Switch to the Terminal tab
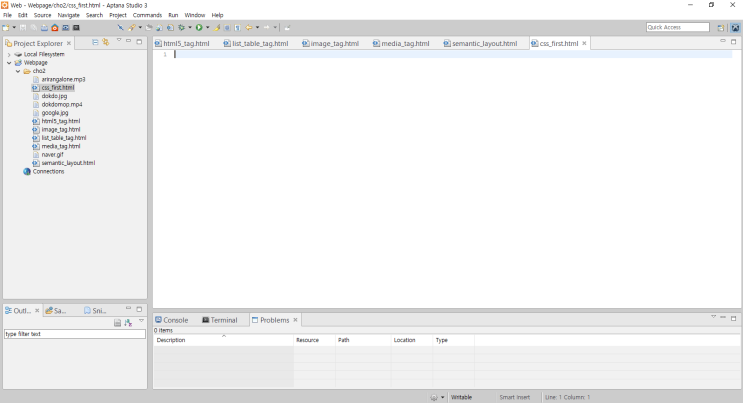This screenshot has height=403, width=743. coord(223,320)
